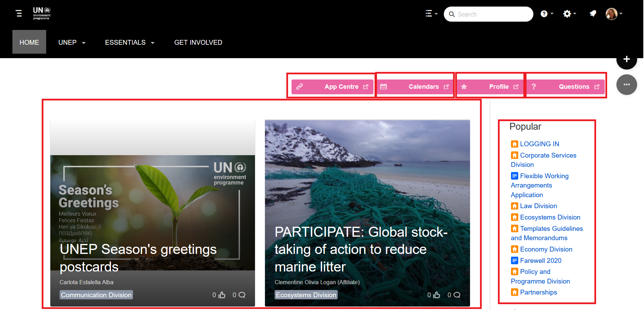Open Ecosystems Division in Popular list
This screenshot has height=310, width=644.
(550, 217)
